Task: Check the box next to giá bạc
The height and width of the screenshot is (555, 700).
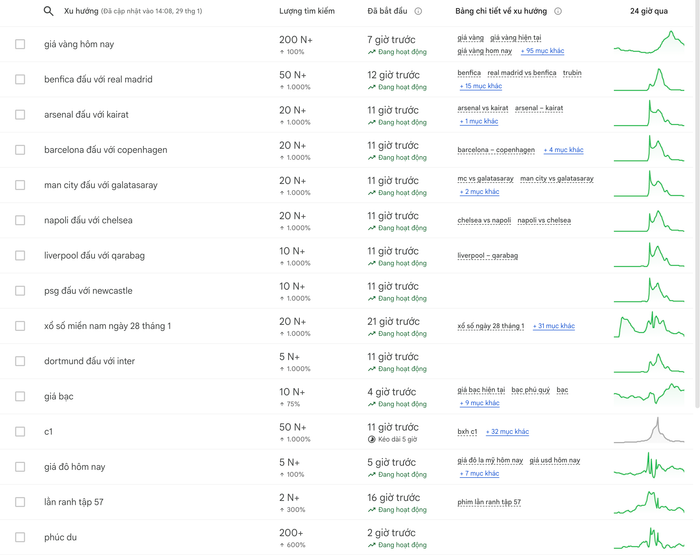Action: pyautogui.click(x=20, y=396)
